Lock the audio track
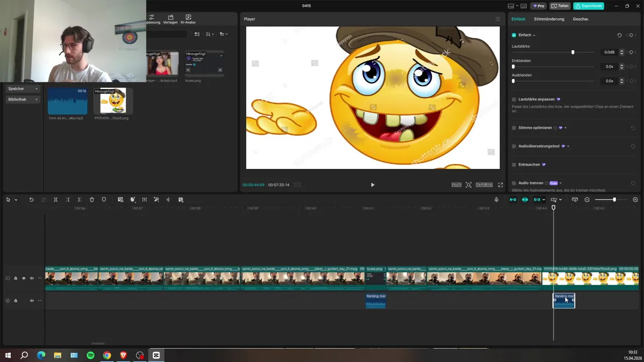Image resolution: width=644 pixels, height=362 pixels. (16, 301)
